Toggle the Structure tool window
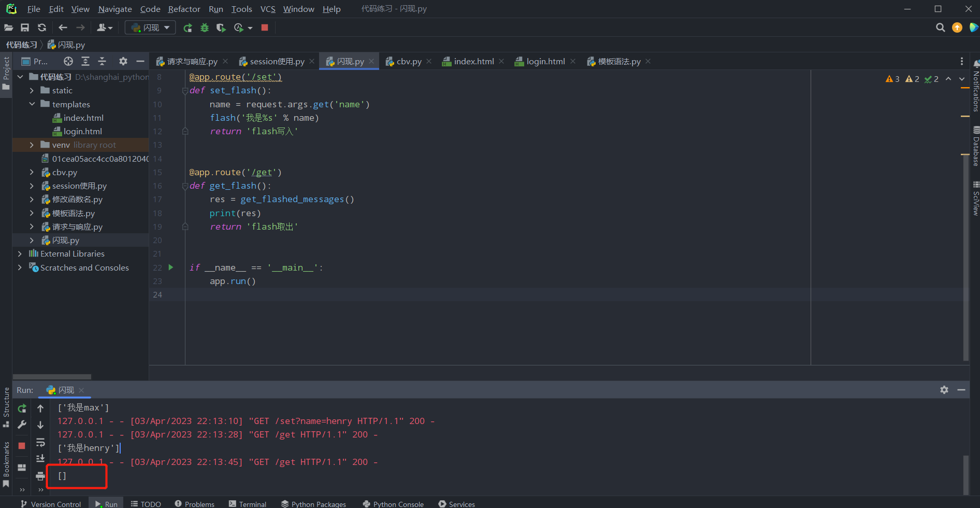Image resolution: width=980 pixels, height=508 pixels. pos(6,407)
